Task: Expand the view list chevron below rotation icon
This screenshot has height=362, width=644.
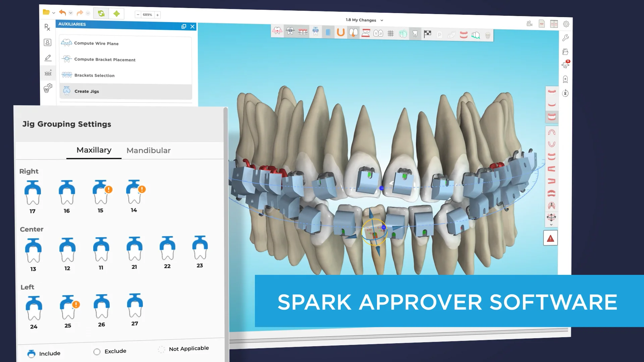Action: pyautogui.click(x=551, y=225)
